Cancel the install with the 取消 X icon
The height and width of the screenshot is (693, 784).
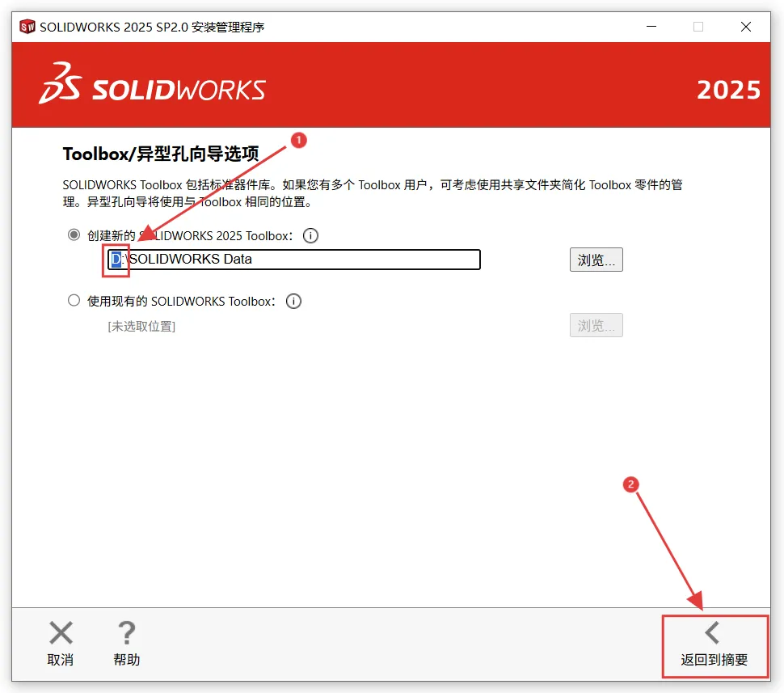coord(61,644)
